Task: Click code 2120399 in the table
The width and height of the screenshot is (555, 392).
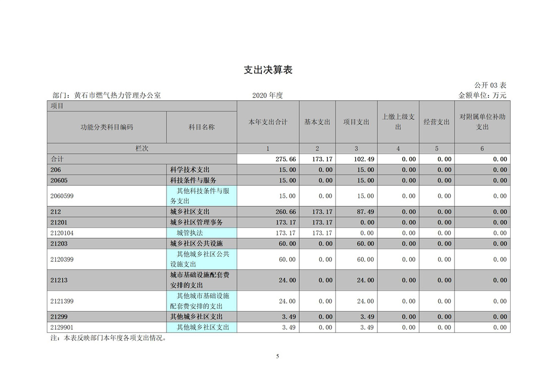Action: [x=62, y=259]
